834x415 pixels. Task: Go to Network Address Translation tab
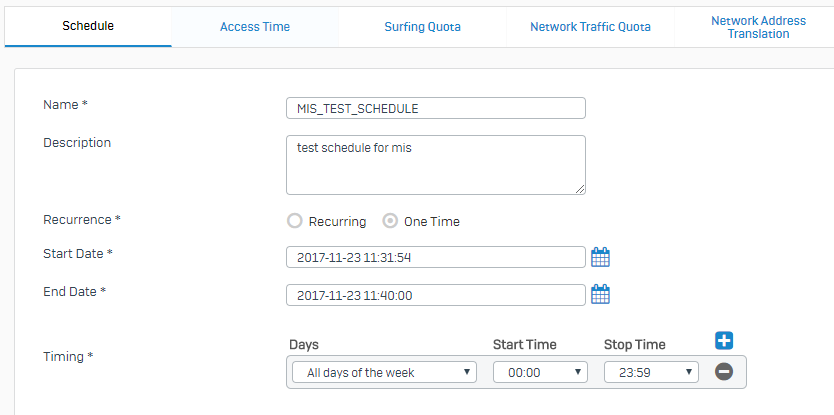point(758,27)
